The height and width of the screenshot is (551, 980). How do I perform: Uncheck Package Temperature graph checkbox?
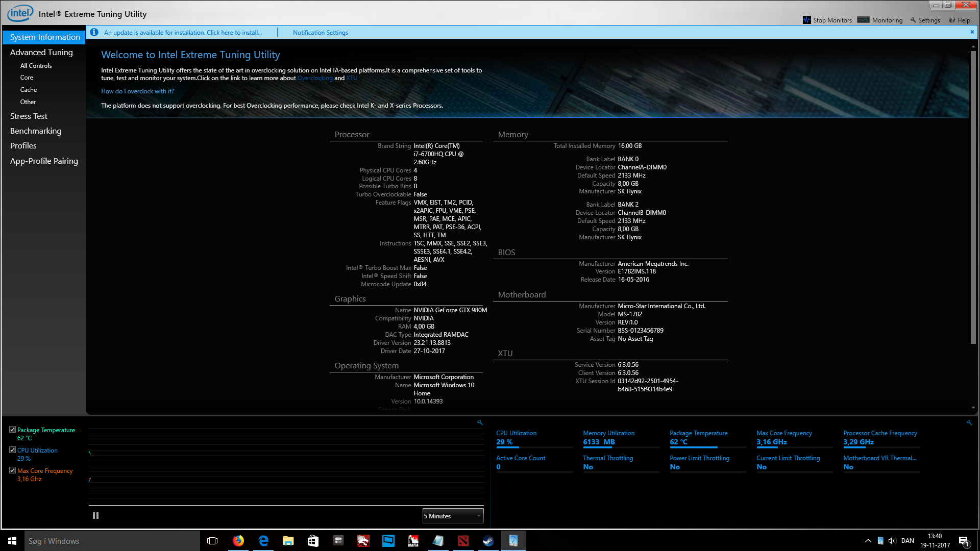tap(12, 430)
